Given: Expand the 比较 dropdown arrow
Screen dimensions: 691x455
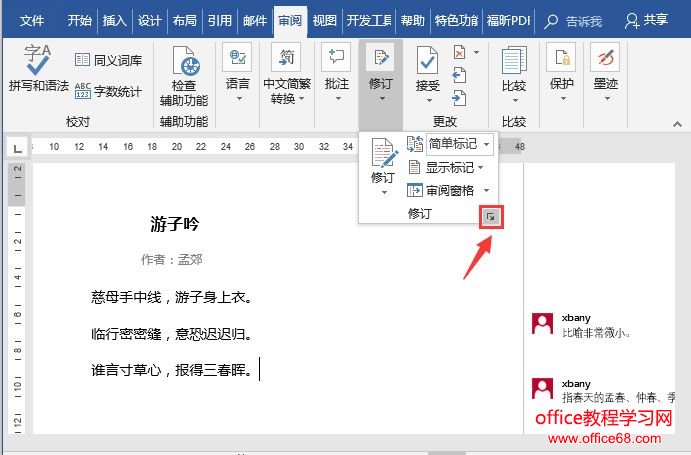Looking at the screenshot, I should coord(515,101).
